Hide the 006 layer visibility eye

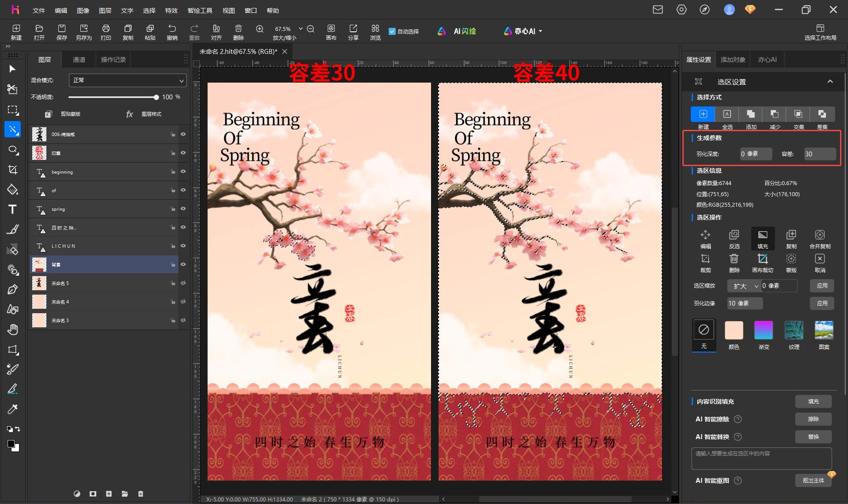[183, 134]
